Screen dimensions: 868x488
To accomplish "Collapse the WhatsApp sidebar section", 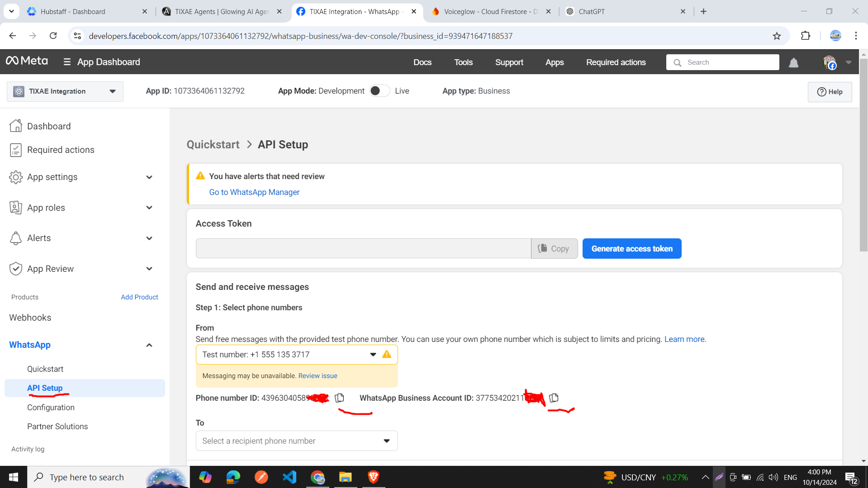I will 149,345.
